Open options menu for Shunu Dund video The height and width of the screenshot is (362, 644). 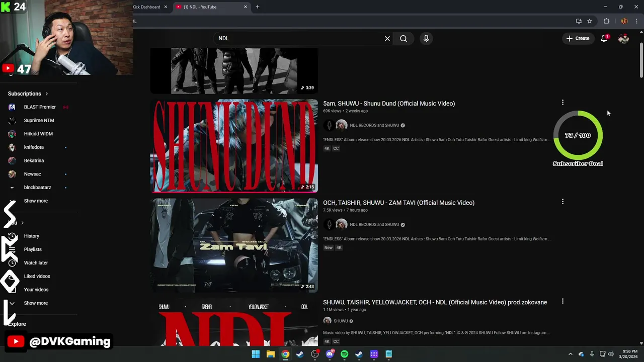coord(562,102)
